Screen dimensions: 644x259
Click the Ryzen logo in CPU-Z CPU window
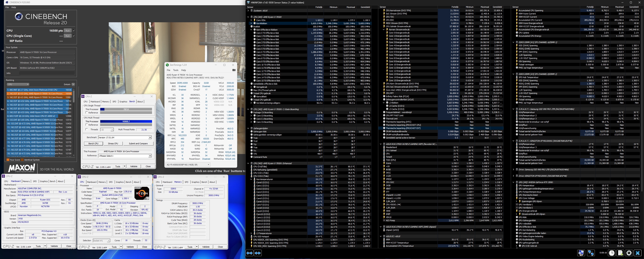pyautogui.click(x=142, y=193)
